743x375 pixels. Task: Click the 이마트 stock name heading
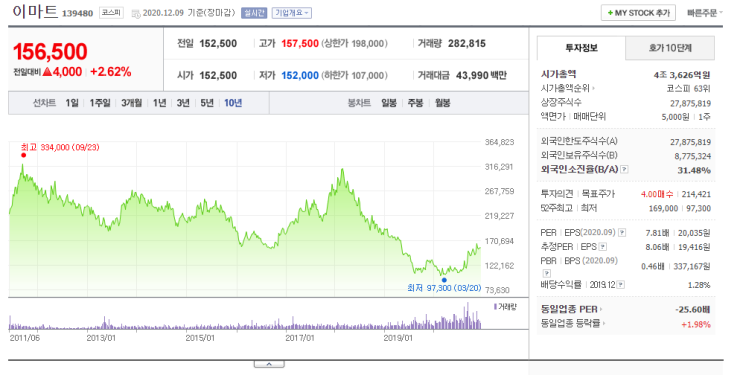click(x=35, y=12)
